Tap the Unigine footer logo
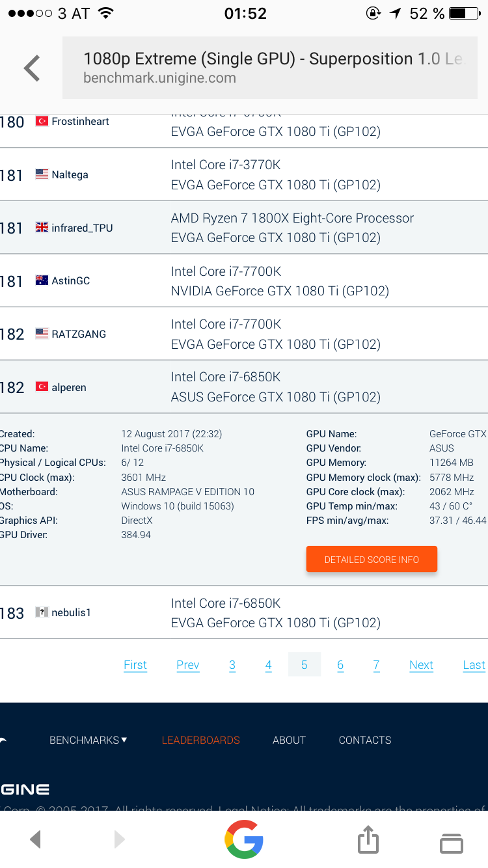 (x=25, y=790)
